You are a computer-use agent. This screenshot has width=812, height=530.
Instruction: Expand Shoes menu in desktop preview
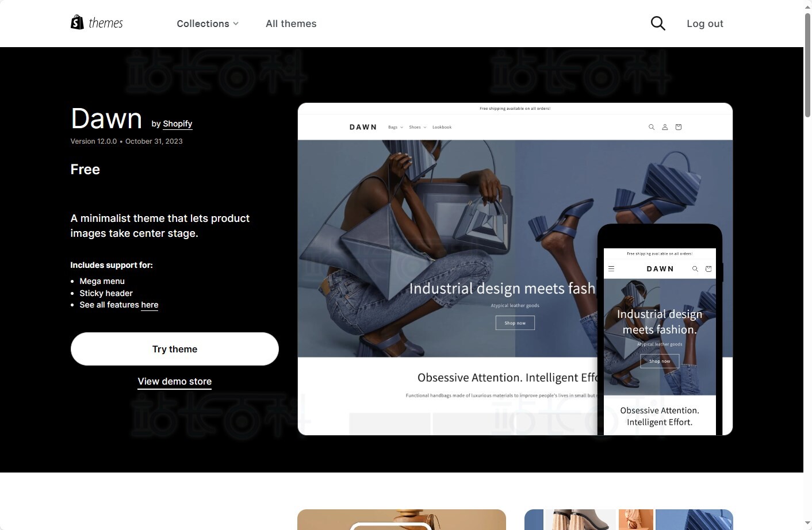418,127
